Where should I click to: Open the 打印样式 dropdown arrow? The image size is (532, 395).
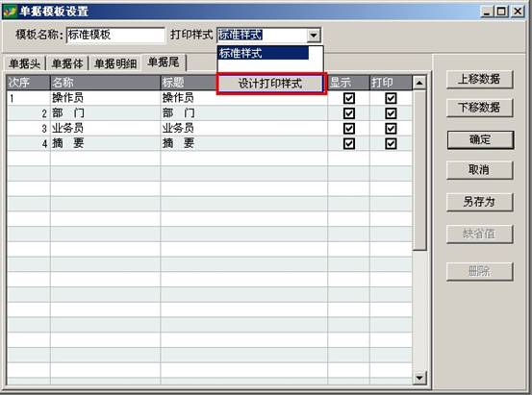(314, 35)
